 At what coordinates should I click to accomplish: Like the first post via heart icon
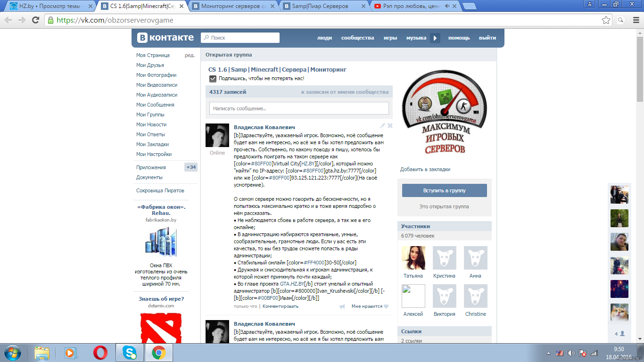386,306
